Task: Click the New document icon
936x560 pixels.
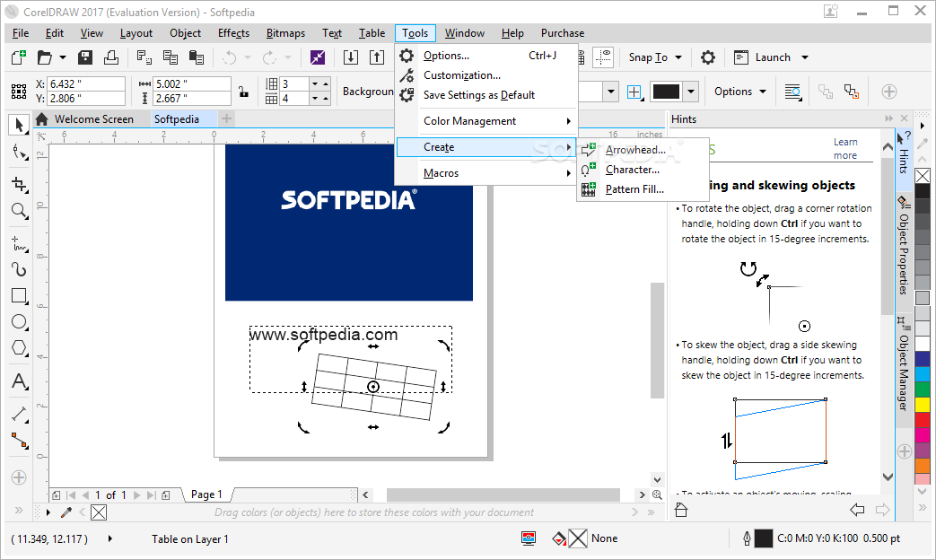Action: click(x=19, y=57)
